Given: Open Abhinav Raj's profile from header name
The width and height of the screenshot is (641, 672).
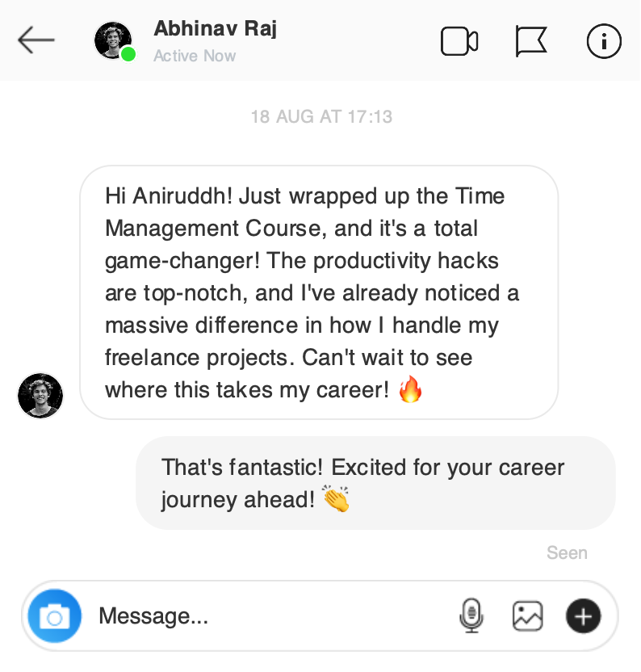Looking at the screenshot, I should [x=215, y=29].
